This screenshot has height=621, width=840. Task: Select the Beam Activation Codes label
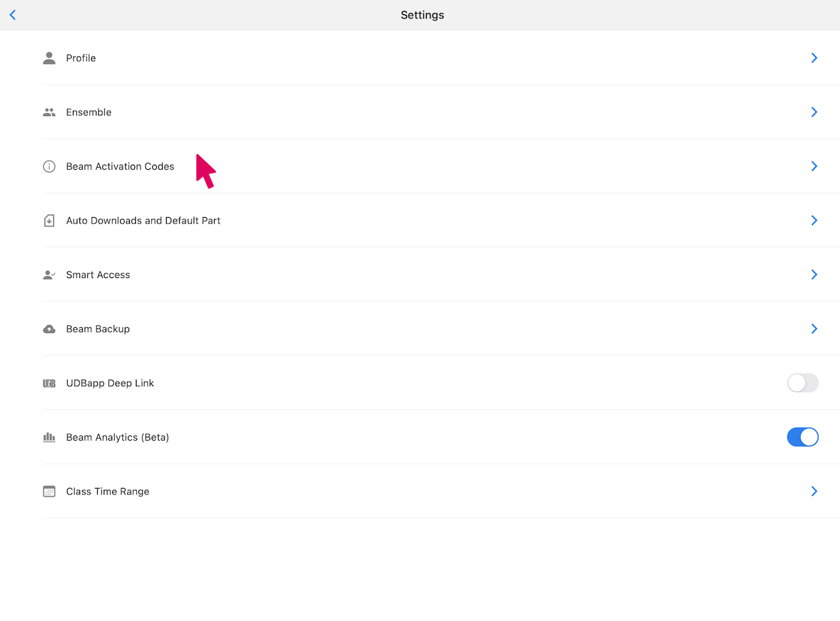[120, 167]
